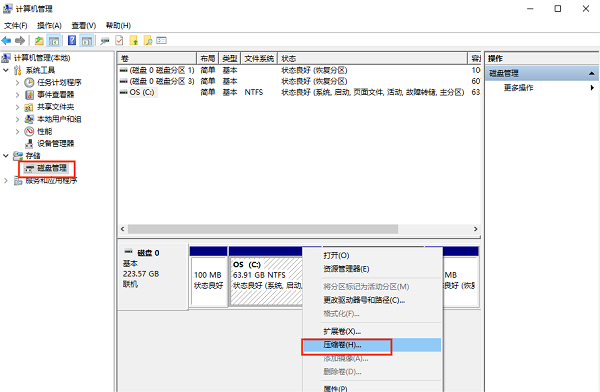The image size is (600, 392).
Task: Select 本地用户和组 in the tree
Action: pyautogui.click(x=59, y=119)
